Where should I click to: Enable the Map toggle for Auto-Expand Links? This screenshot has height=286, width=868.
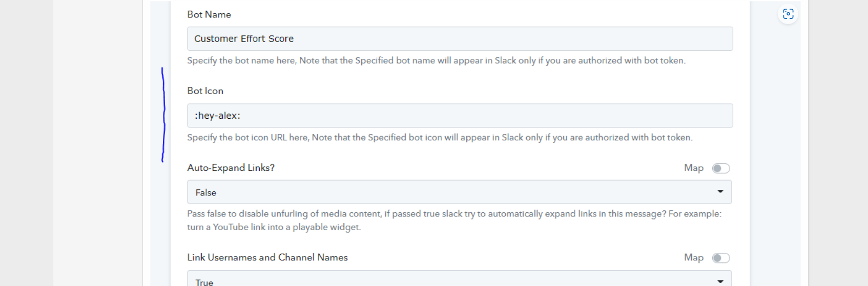[x=721, y=168]
